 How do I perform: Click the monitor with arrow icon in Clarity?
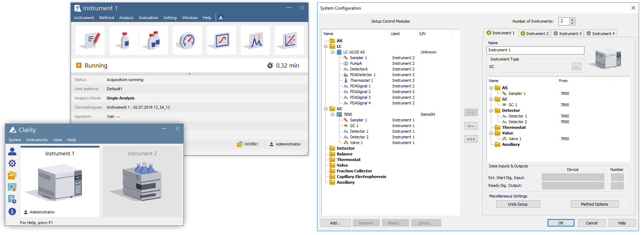coord(12,188)
